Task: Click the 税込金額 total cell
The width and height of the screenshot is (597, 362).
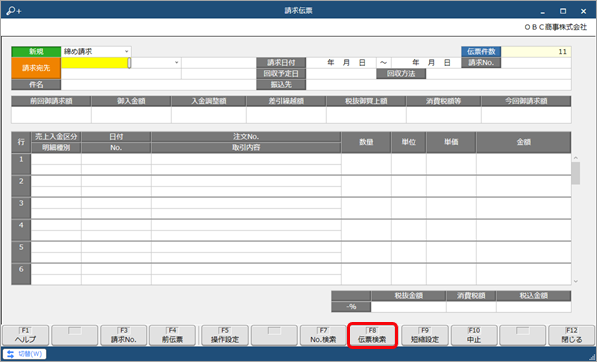Action: 534,307
